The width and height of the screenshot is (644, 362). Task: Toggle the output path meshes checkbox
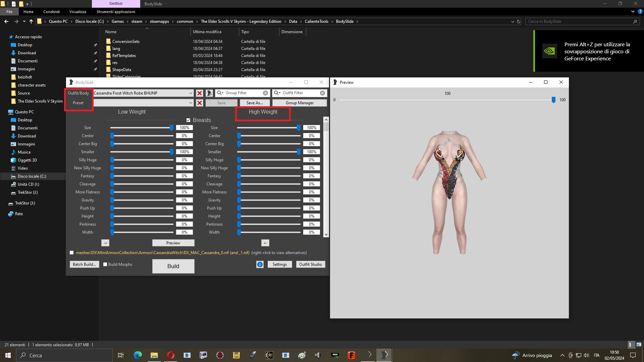click(71, 253)
